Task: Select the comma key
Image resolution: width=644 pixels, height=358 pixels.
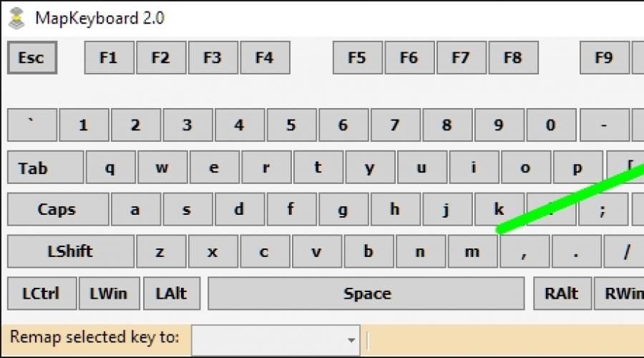Action: click(x=525, y=252)
